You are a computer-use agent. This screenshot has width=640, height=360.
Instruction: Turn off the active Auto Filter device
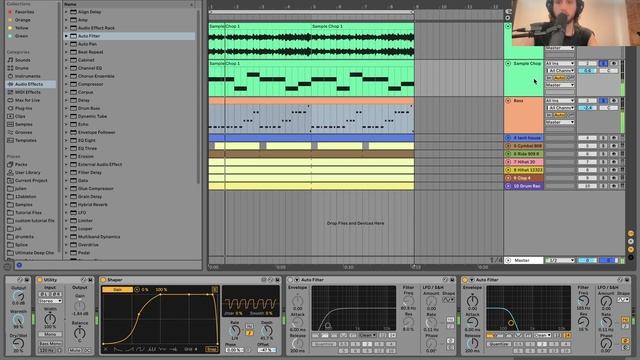coord(465,280)
